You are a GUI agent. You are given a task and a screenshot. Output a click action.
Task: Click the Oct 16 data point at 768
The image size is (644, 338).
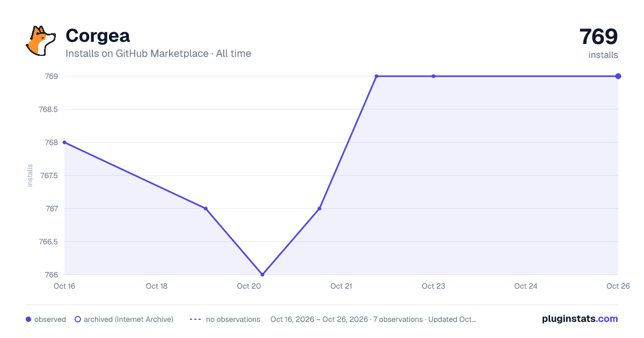[x=64, y=142]
